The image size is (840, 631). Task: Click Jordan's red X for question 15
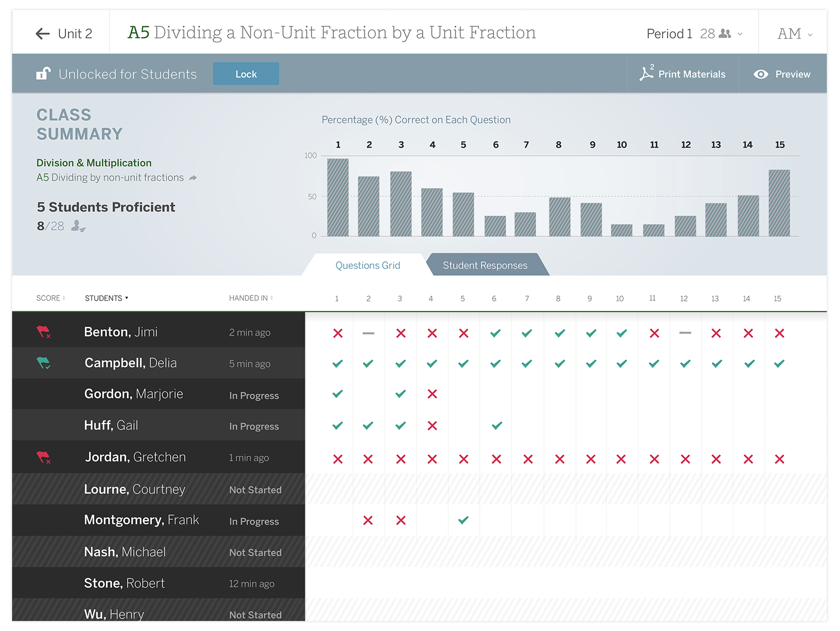[779, 459]
